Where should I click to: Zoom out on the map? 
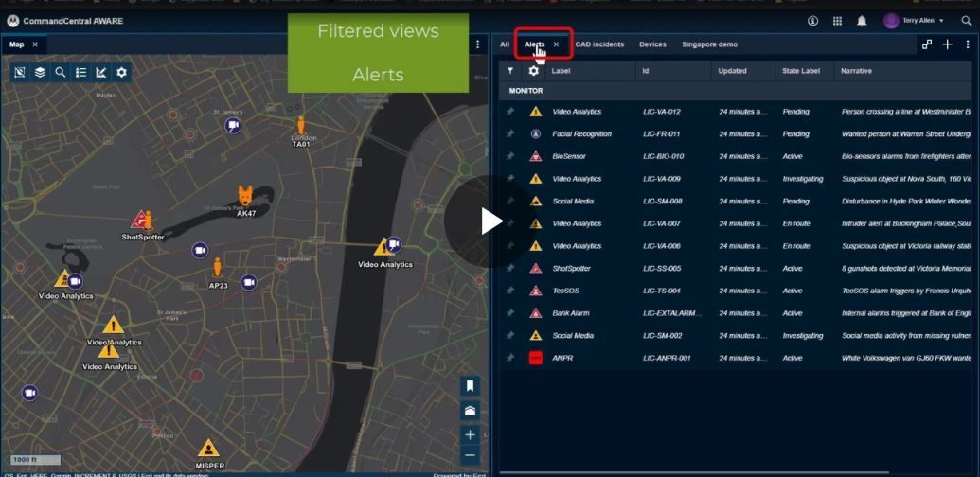click(x=471, y=455)
